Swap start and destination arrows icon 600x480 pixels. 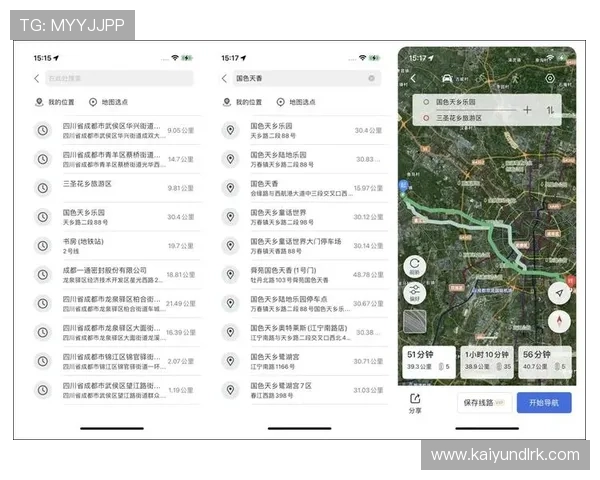pos(550,110)
